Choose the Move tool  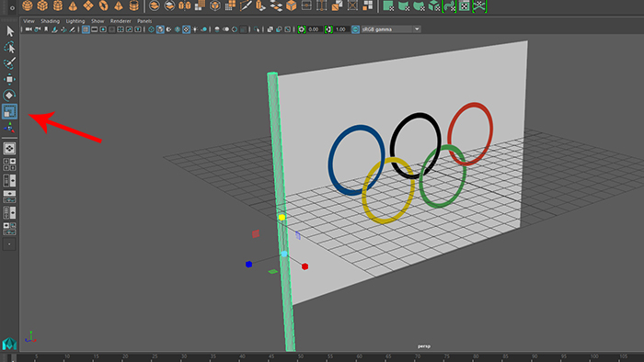[9, 79]
